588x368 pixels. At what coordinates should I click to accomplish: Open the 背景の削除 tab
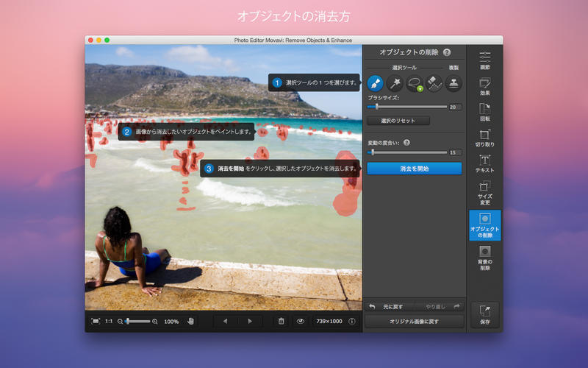click(485, 255)
